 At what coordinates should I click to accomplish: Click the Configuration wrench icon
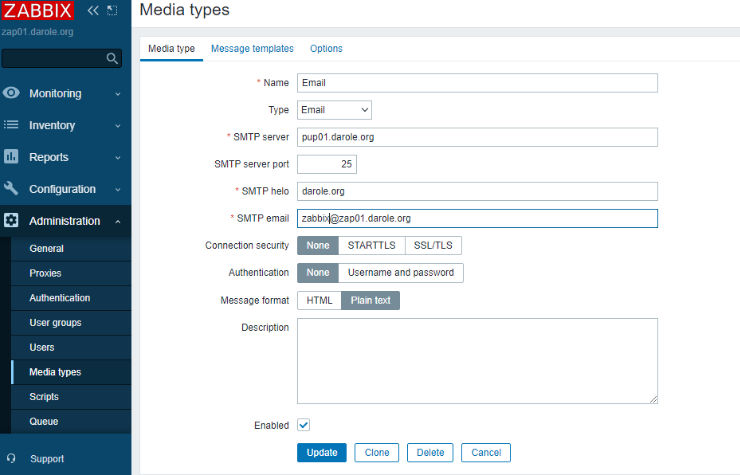click(x=12, y=189)
